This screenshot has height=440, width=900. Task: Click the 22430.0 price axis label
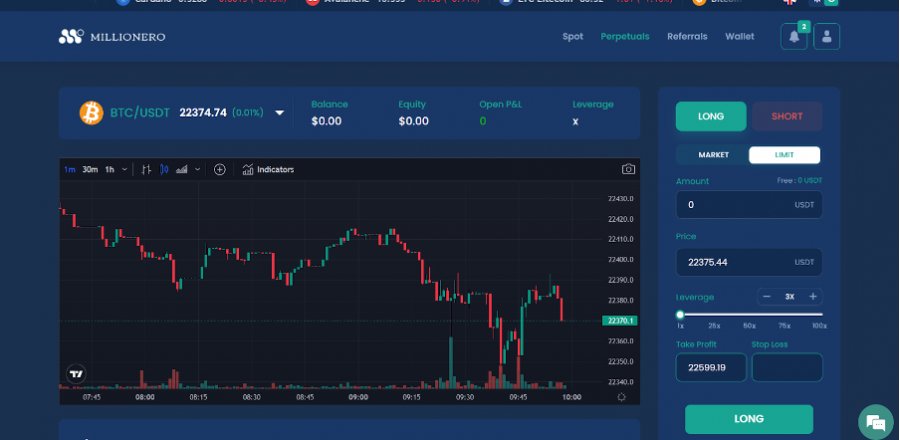click(620, 198)
